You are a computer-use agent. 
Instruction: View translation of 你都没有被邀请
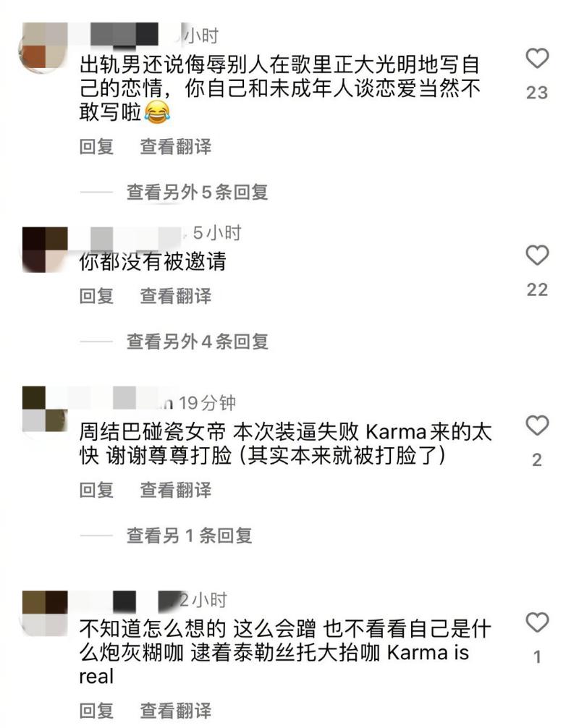(x=176, y=296)
